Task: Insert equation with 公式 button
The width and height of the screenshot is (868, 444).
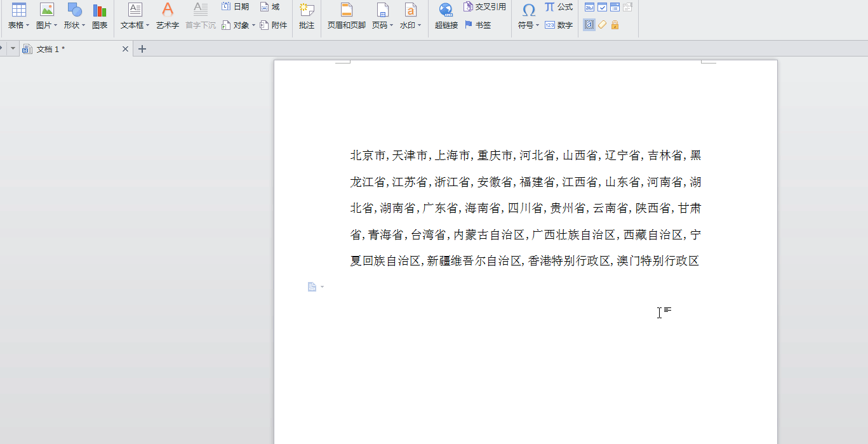Action: pyautogui.click(x=559, y=6)
